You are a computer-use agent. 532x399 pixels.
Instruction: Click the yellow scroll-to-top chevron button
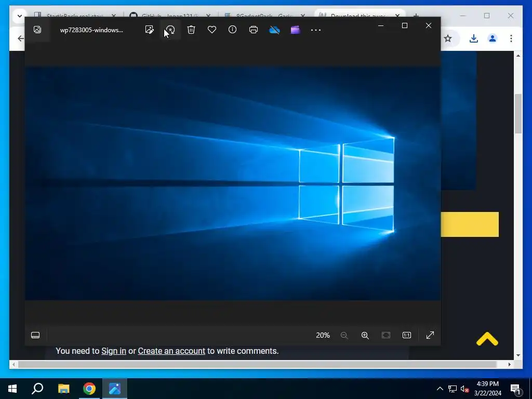point(487,339)
